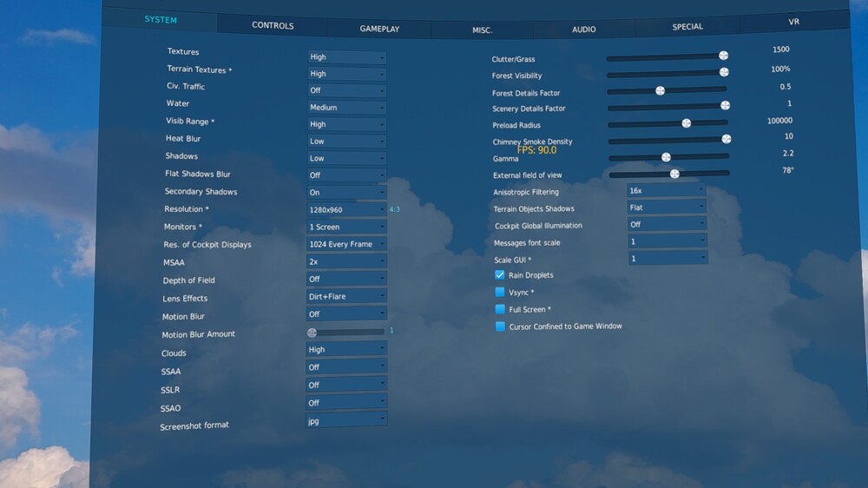Open the Anisotropic Filtering dropdown
Viewport: 868px width, 488px height.
[667, 190]
